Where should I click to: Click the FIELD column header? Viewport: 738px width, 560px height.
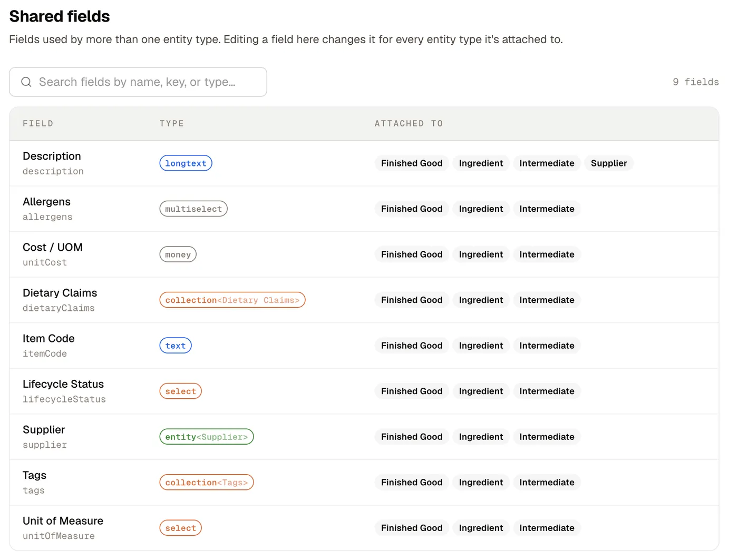tap(38, 123)
